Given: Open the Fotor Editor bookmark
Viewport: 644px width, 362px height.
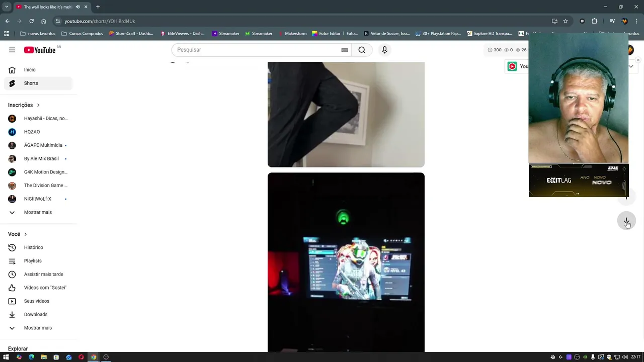Looking at the screenshot, I should [x=335, y=34].
